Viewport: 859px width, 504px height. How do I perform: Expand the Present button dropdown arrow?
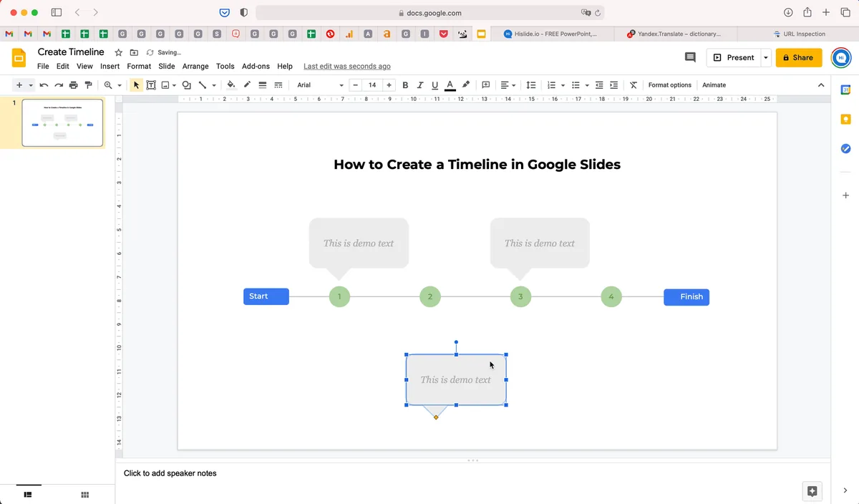(766, 58)
